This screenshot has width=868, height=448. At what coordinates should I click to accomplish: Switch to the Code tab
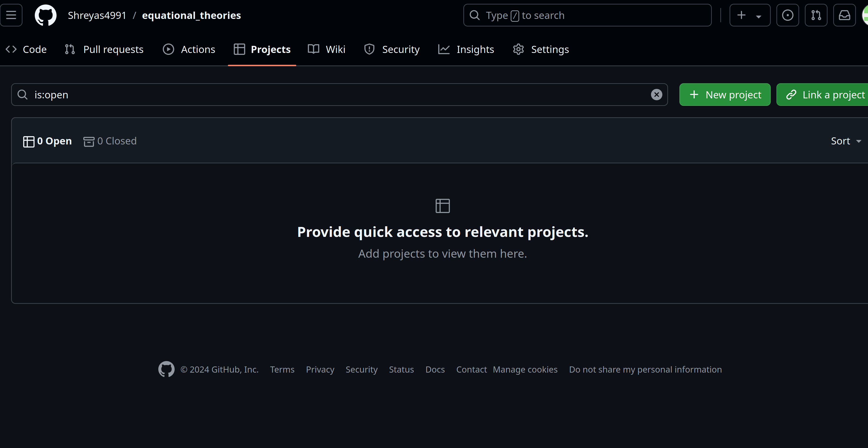click(26, 49)
